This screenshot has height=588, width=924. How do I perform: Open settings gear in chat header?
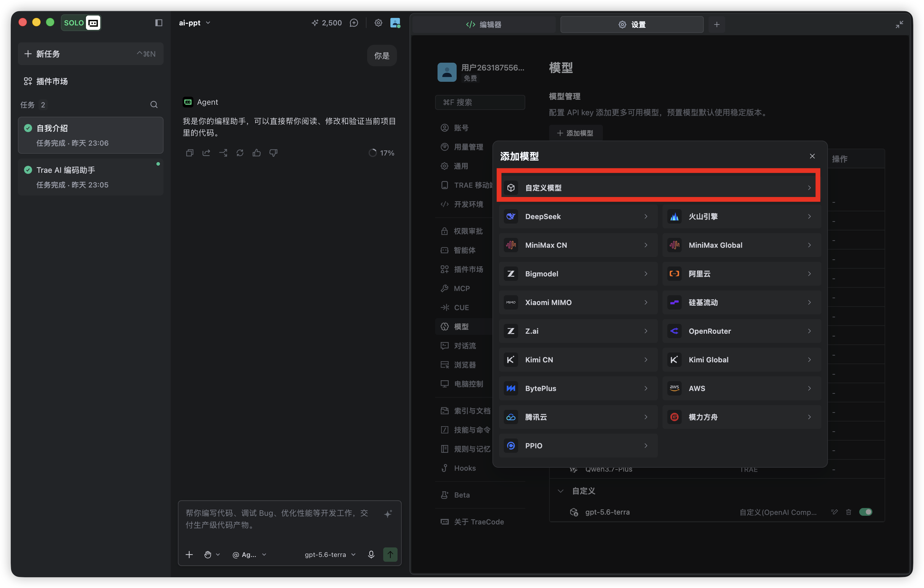378,23
